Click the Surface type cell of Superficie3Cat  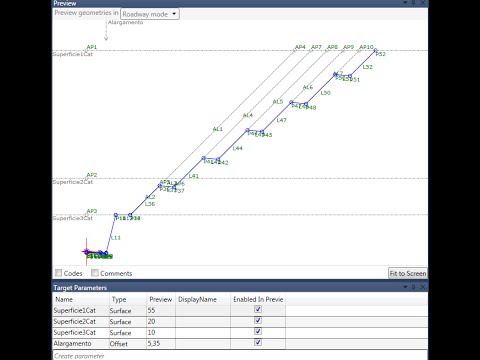pos(128,333)
